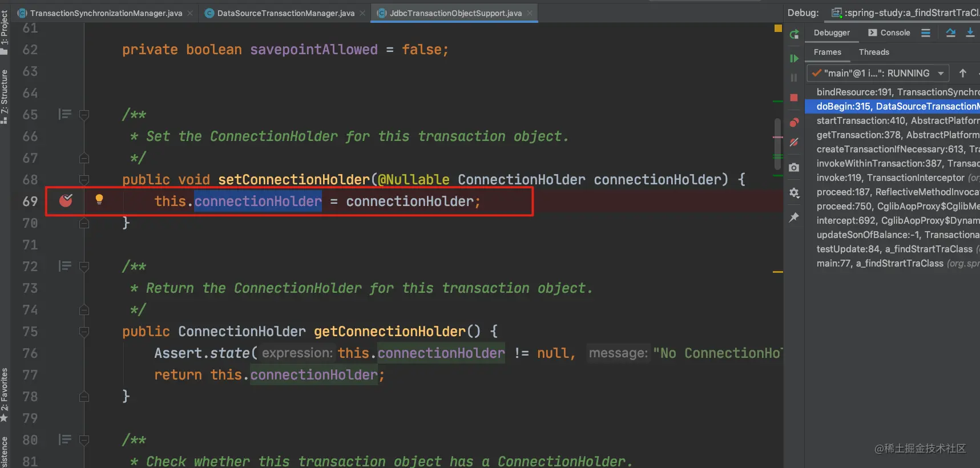The width and height of the screenshot is (980, 468).
Task: Open the Console tab
Action: [889, 33]
